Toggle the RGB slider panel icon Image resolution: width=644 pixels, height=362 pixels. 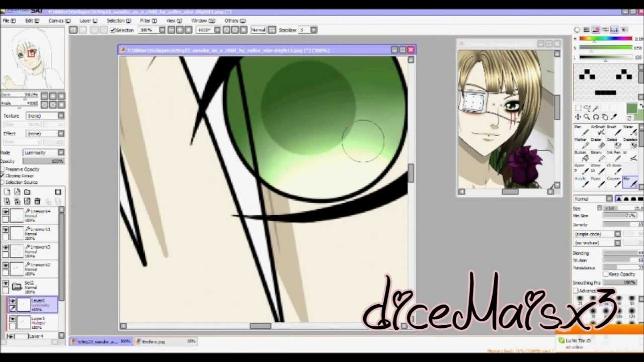pyautogui.click(x=586, y=30)
